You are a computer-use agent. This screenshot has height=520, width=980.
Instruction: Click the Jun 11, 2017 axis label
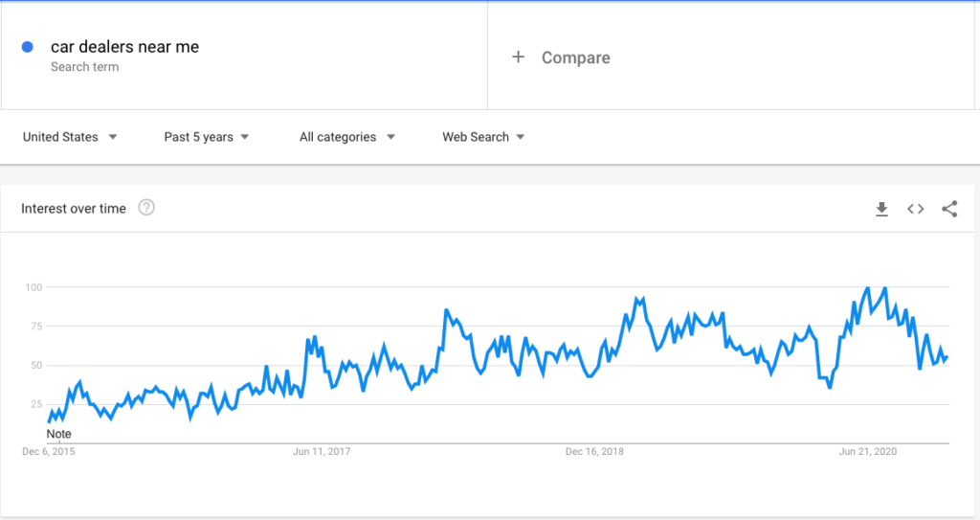[322, 452]
